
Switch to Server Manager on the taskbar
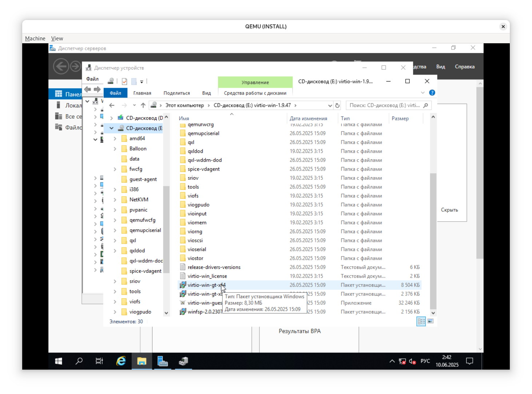click(162, 361)
